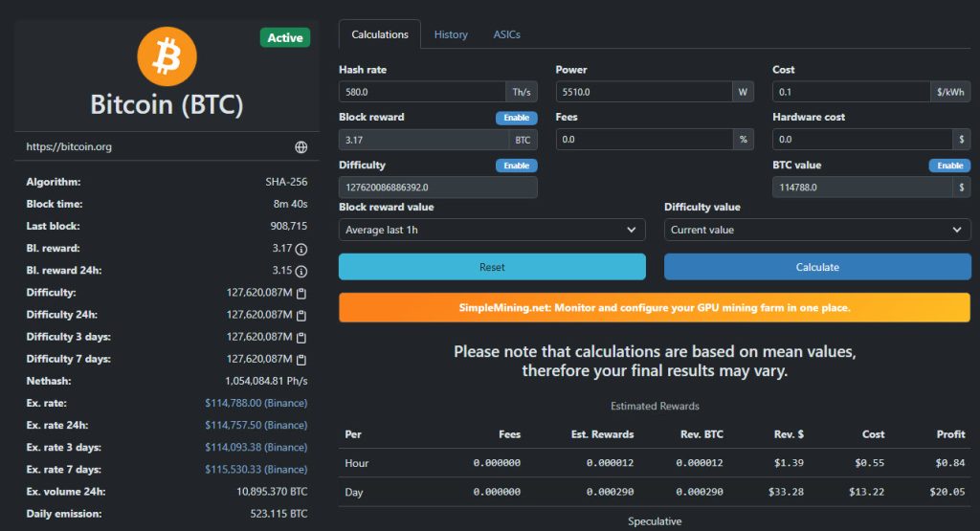Toggle the BTC value Enable switch
Viewport: 980px width, 531px height.
point(949,166)
